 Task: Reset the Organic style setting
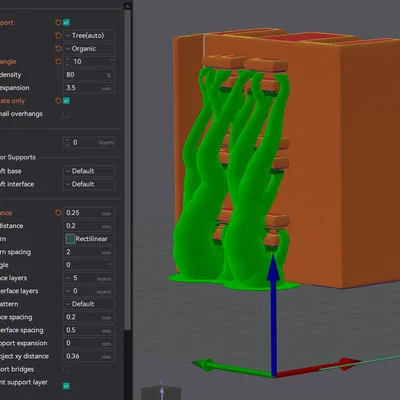point(58,48)
